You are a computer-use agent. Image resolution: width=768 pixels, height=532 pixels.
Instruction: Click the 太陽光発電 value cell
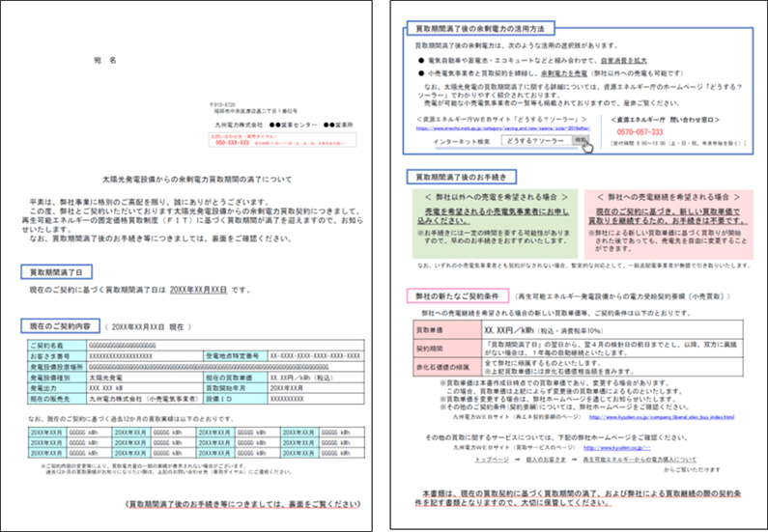click(145, 378)
